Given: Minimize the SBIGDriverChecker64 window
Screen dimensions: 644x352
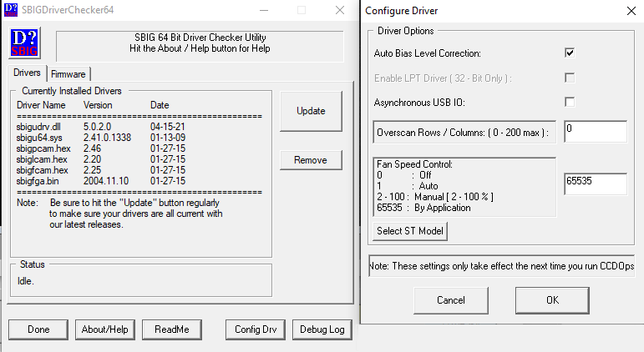Looking at the screenshot, I should 264,10.
